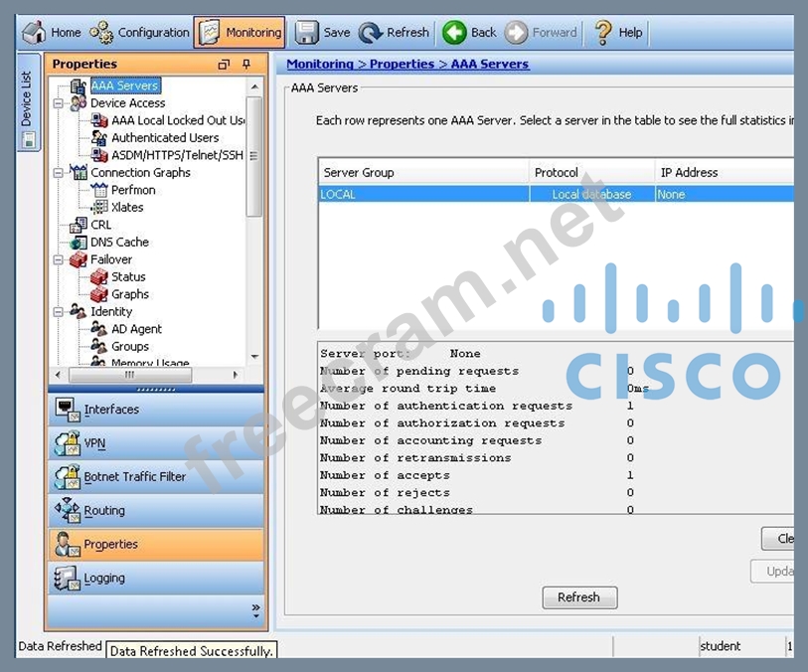Collapse the Connection Graphs tree node
This screenshot has width=808, height=672.
[x=59, y=172]
